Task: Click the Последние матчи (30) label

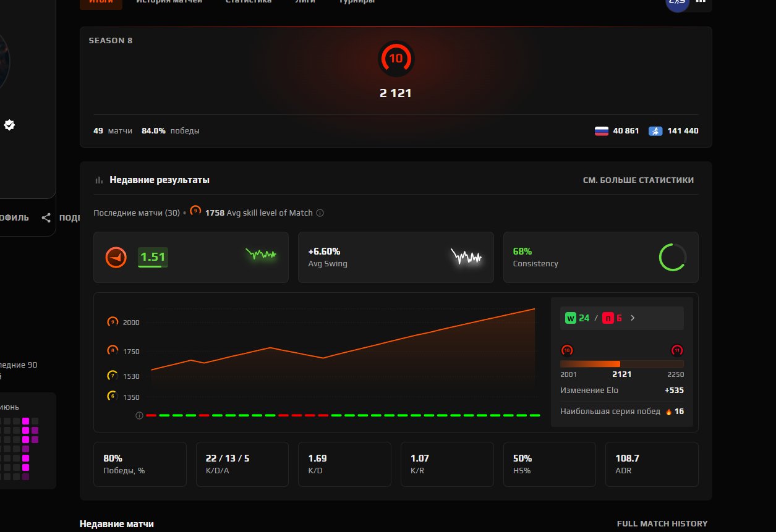Action: [137, 213]
